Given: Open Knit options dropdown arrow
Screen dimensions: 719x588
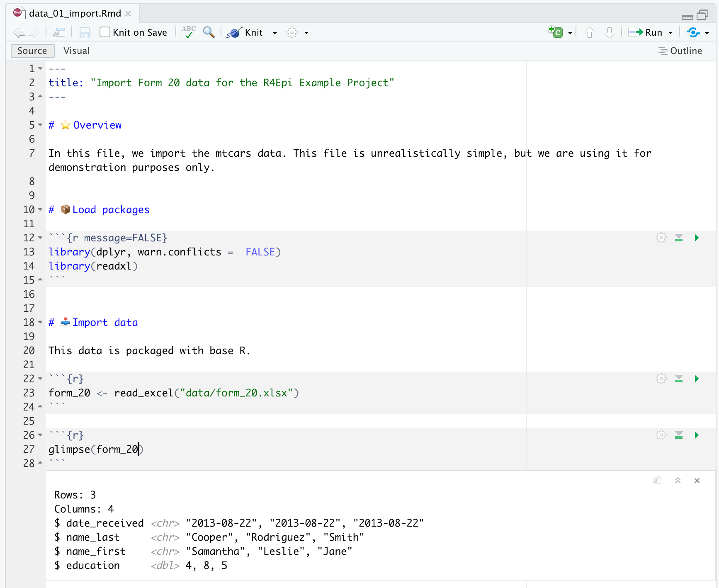Looking at the screenshot, I should 274,33.
